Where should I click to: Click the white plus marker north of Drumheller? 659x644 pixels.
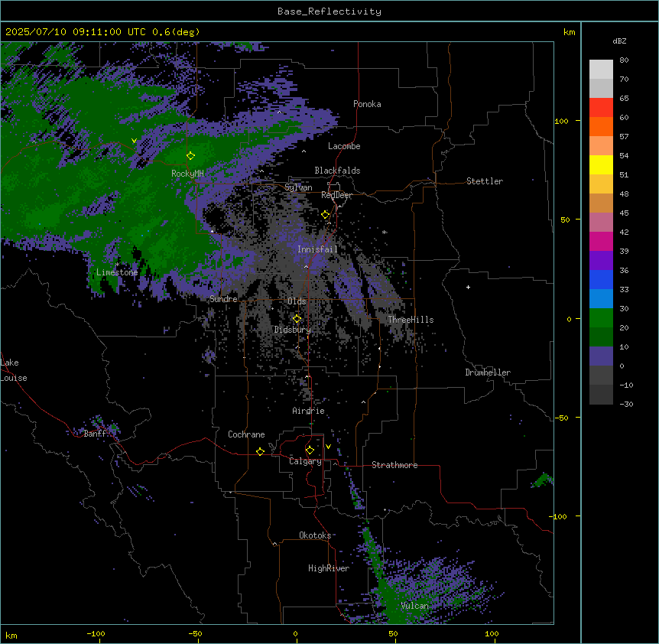point(468,287)
